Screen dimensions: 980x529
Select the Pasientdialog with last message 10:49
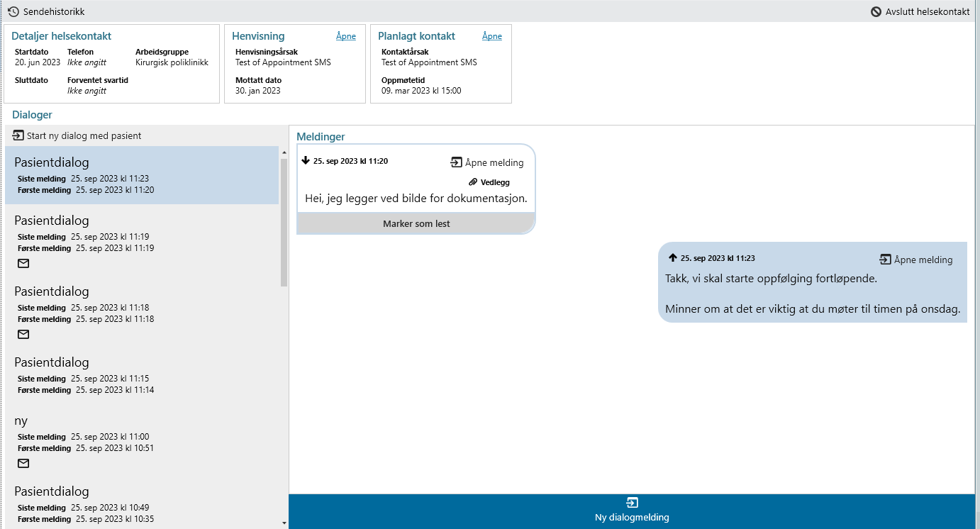(x=142, y=504)
